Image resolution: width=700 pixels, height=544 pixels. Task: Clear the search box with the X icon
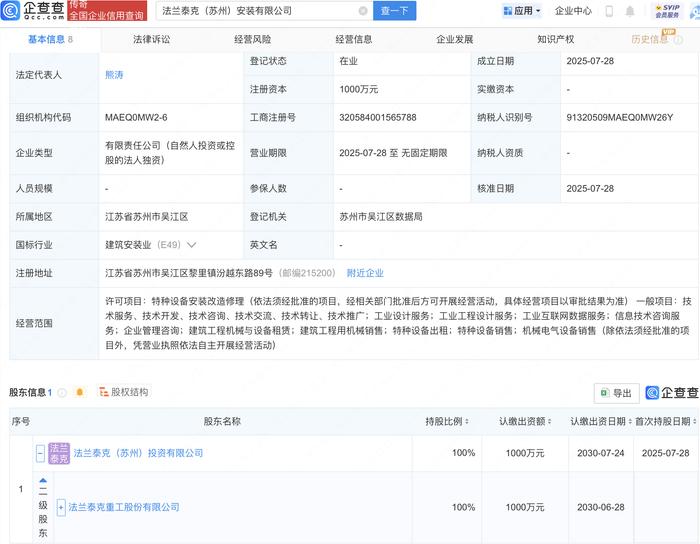[363, 11]
